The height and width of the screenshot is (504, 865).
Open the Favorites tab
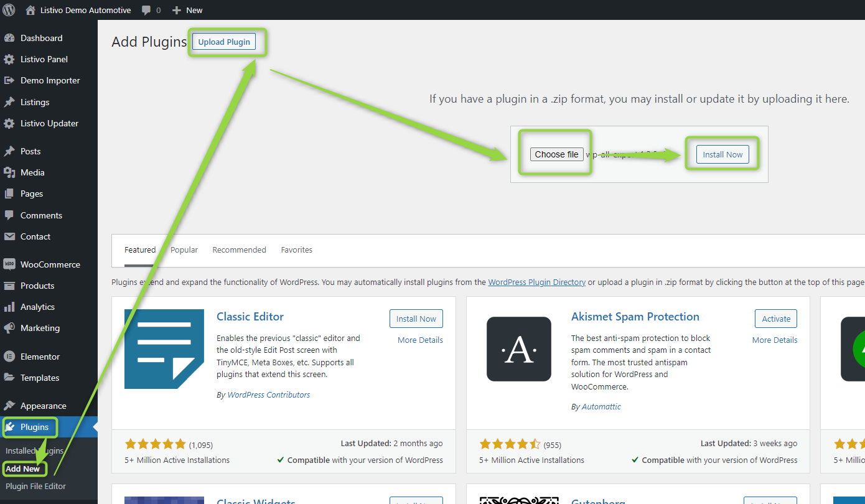pos(297,250)
